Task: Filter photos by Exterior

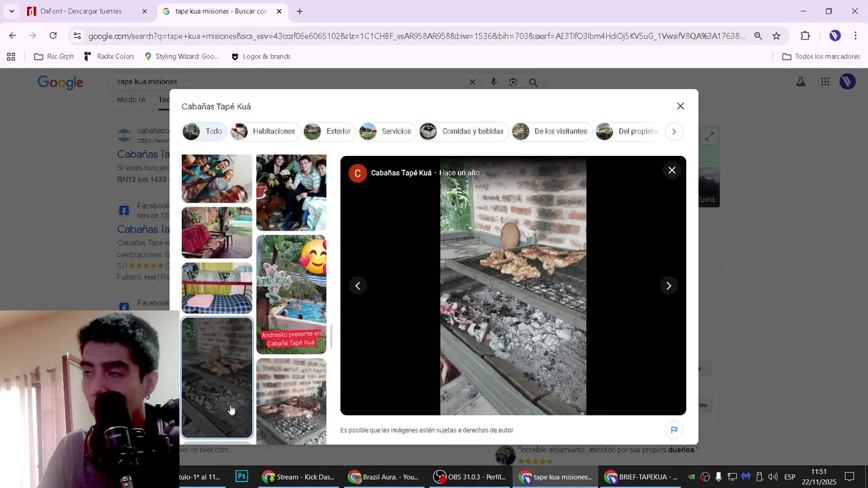Action: [x=329, y=131]
